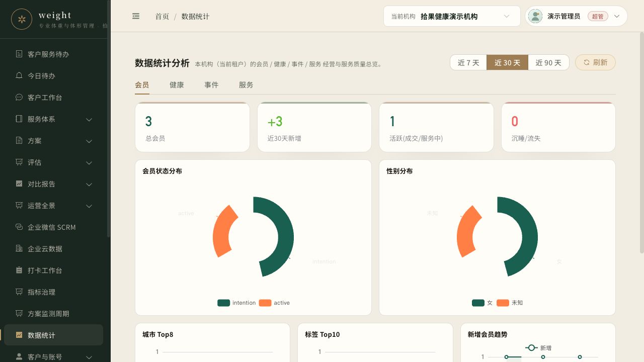Click the 沉睡/流失 statistic card
The image size is (644, 362).
558,127
